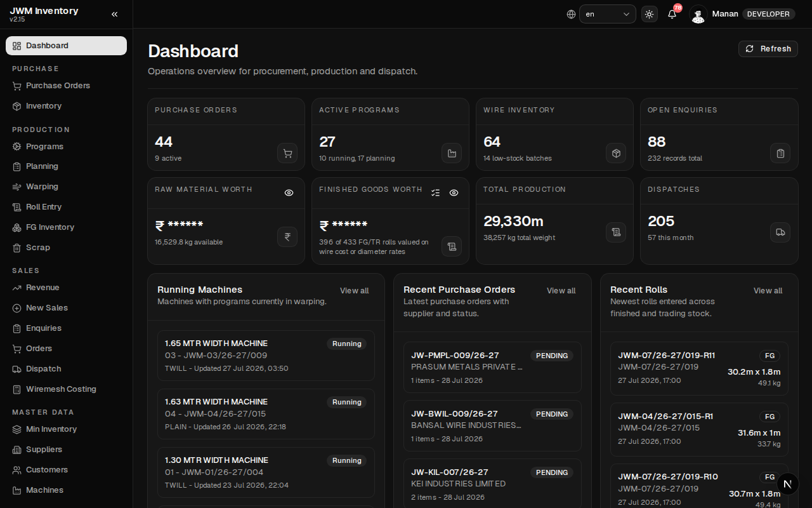This screenshot has width=812, height=508.
Task: Click the Refresh button
Action: (x=768, y=49)
